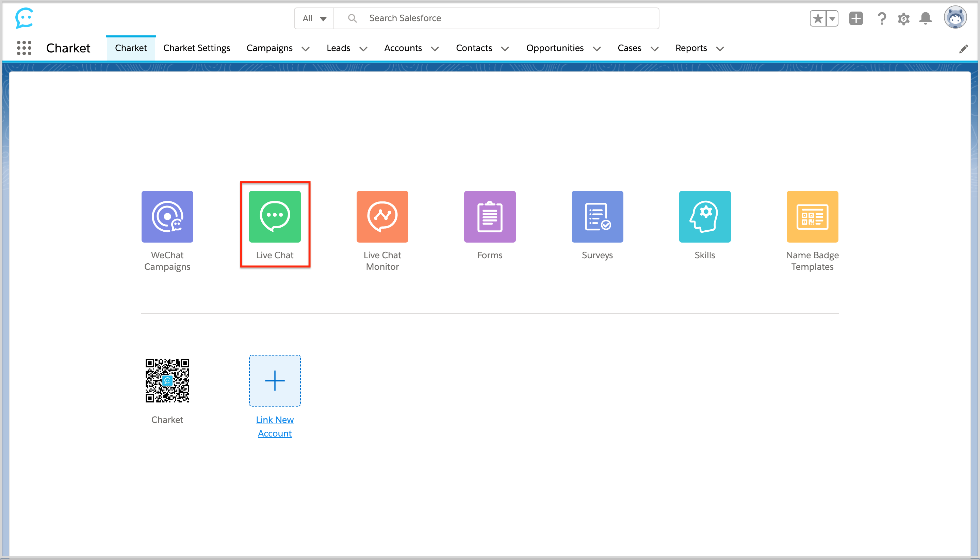Screen dimensions: 980x560
Task: Click the Search Salesforce field
Action: (x=496, y=18)
